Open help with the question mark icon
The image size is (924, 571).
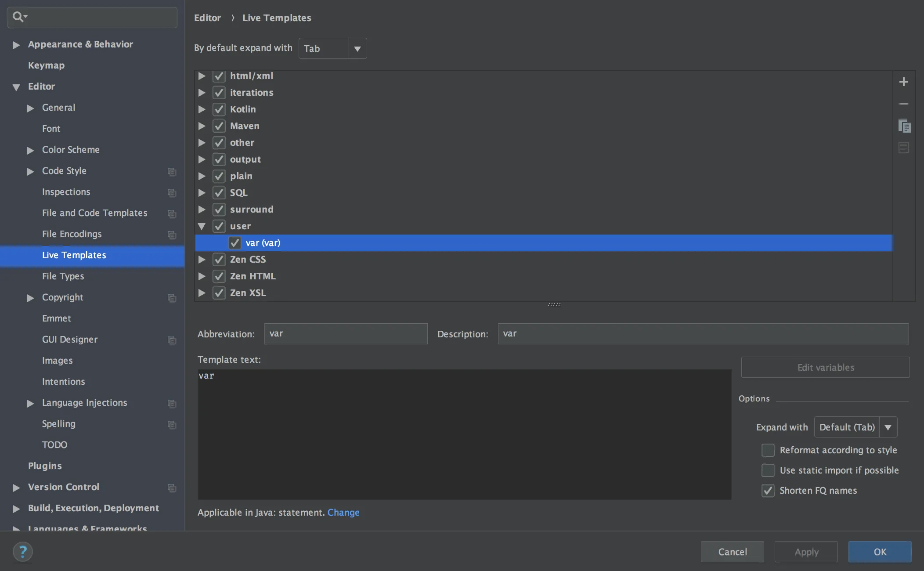click(x=23, y=552)
